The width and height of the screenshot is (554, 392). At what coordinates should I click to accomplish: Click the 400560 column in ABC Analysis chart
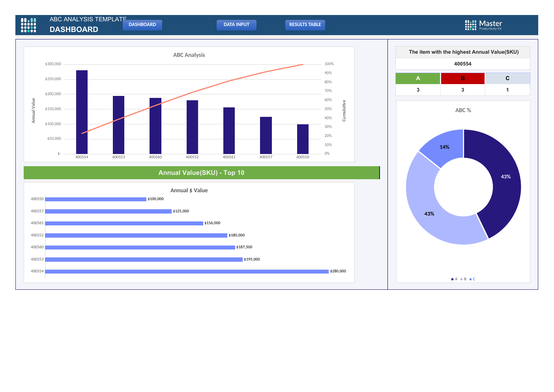click(x=155, y=126)
